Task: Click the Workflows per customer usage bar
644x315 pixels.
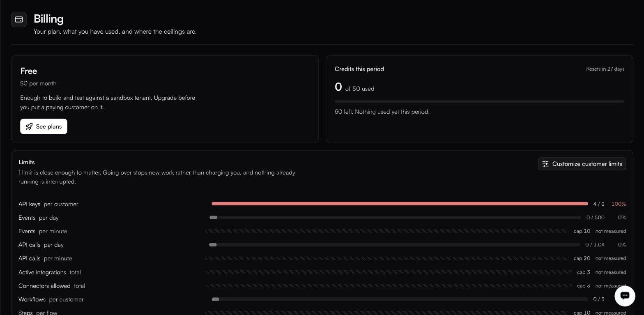Action: pyautogui.click(x=400, y=299)
